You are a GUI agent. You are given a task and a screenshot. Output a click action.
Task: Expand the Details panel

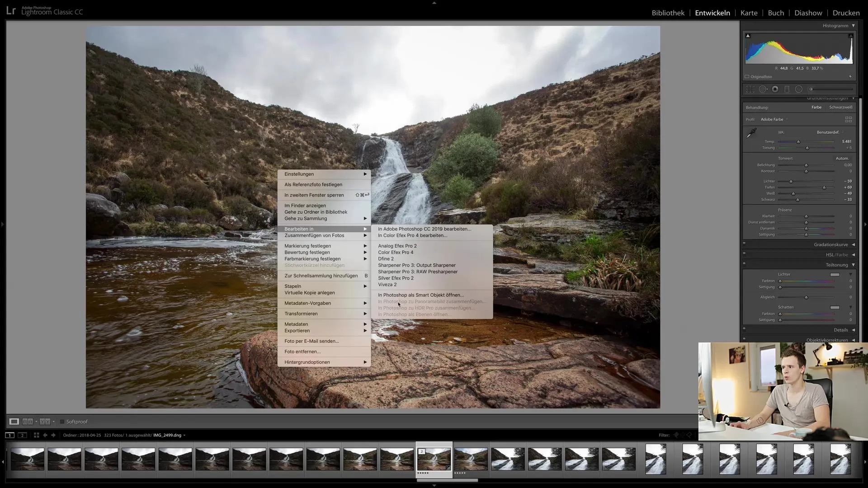(854, 330)
